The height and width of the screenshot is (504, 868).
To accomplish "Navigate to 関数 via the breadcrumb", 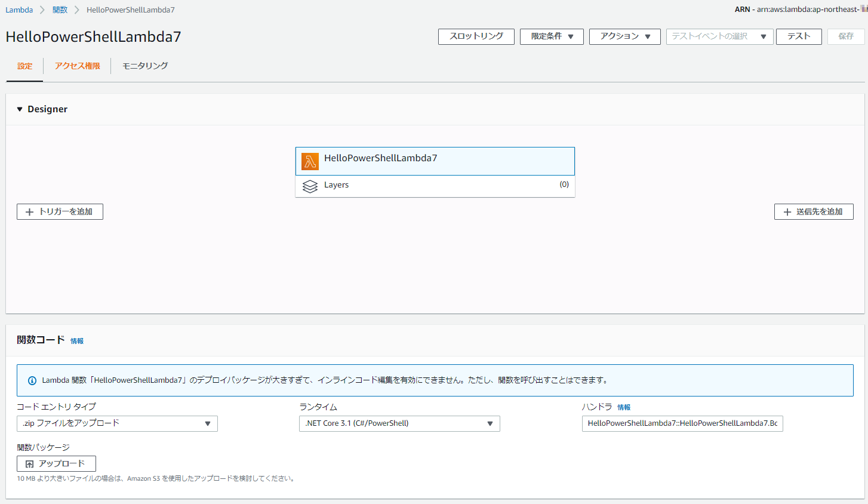I will click(60, 10).
